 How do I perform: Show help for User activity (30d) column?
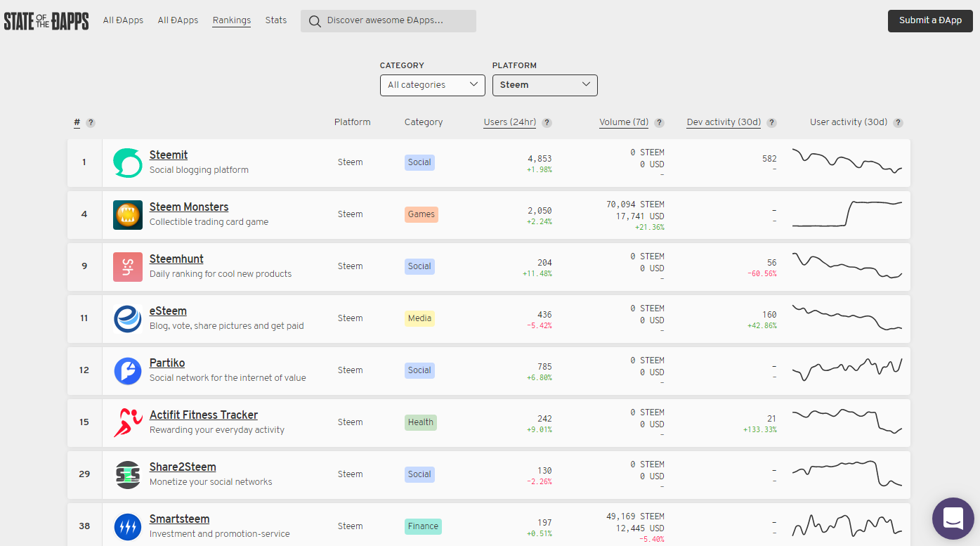[x=899, y=123]
